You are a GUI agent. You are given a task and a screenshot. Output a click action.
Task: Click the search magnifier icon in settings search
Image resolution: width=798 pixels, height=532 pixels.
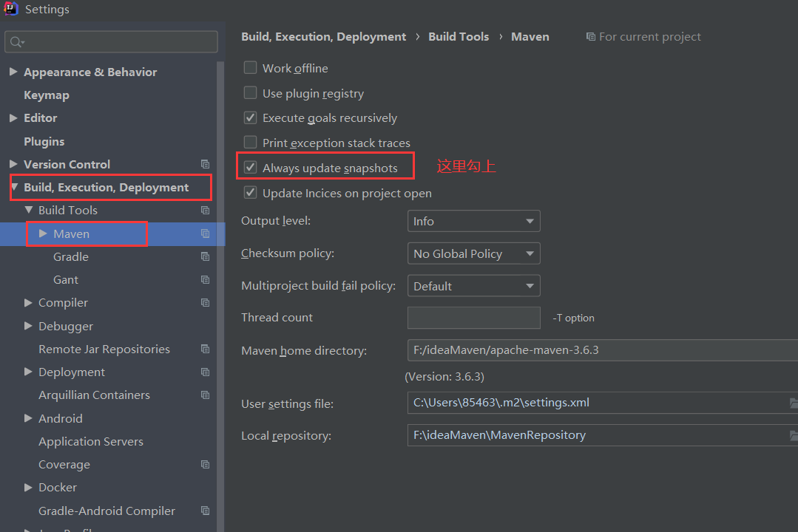(x=17, y=41)
